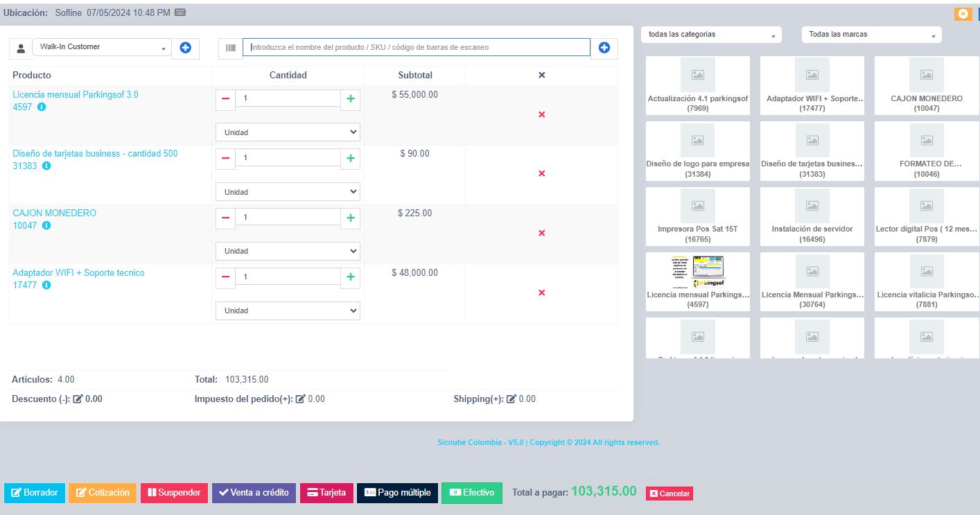Add Lector digital Pos (7879) tile
The image size is (980, 515).
tap(927, 216)
